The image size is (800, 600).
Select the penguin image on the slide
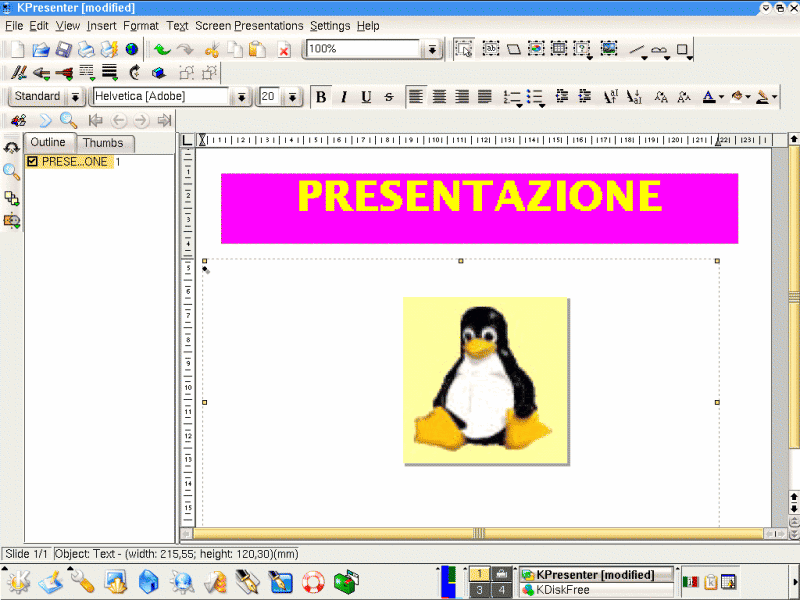(x=486, y=381)
